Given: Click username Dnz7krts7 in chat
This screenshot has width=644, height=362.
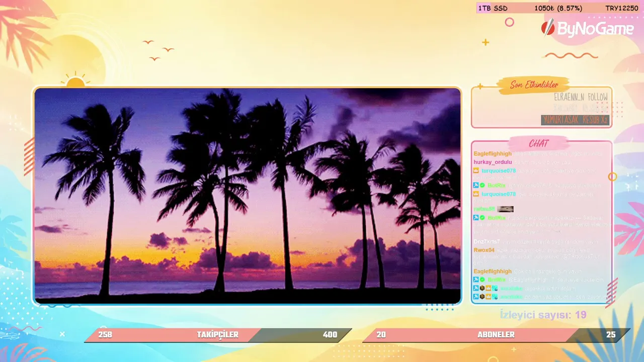Looking at the screenshot, I should coord(487,241).
